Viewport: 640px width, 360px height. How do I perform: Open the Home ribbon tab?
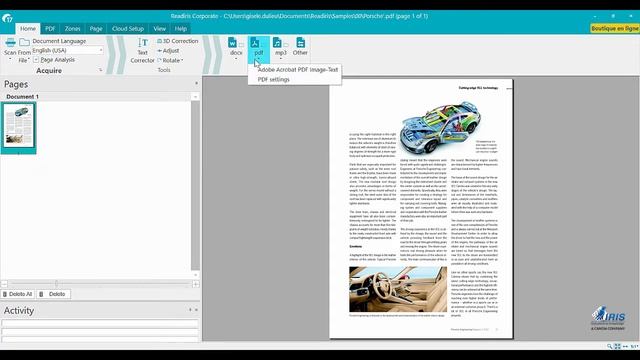pyautogui.click(x=28, y=29)
